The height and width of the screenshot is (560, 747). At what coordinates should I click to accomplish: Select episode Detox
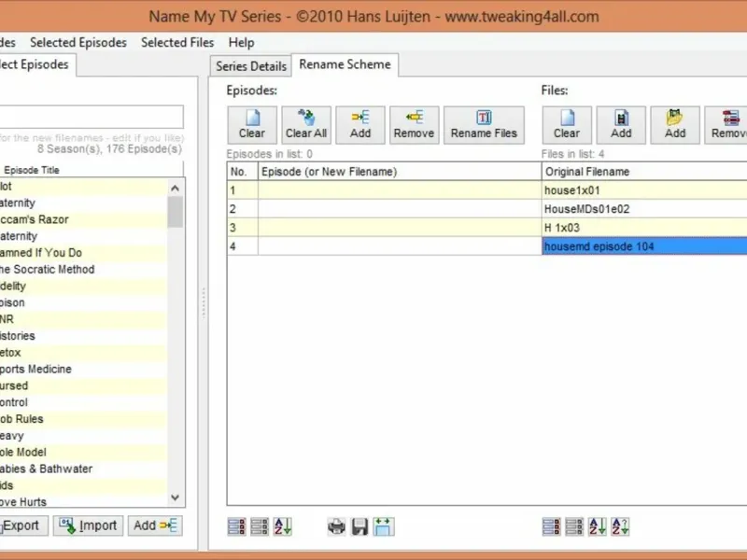click(83, 353)
